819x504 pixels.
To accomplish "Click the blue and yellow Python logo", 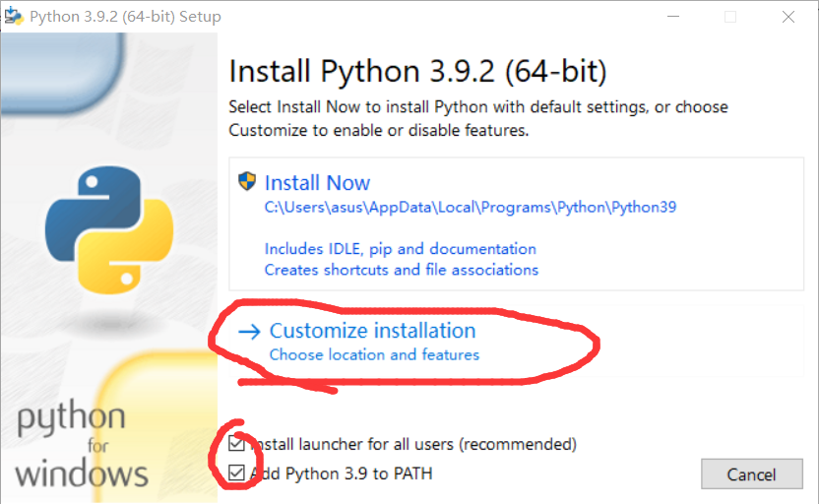I will tap(109, 229).
